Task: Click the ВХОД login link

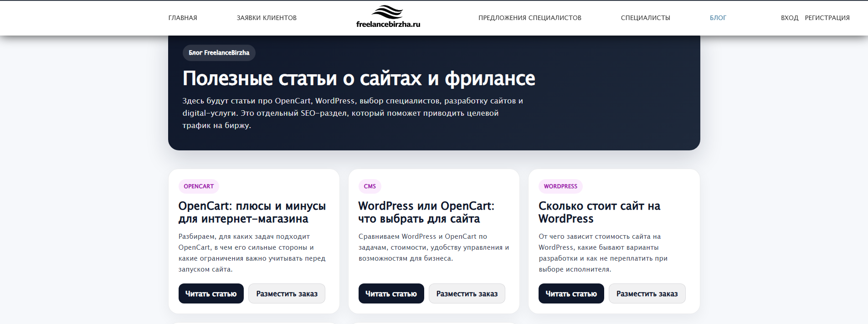Action: [x=790, y=18]
